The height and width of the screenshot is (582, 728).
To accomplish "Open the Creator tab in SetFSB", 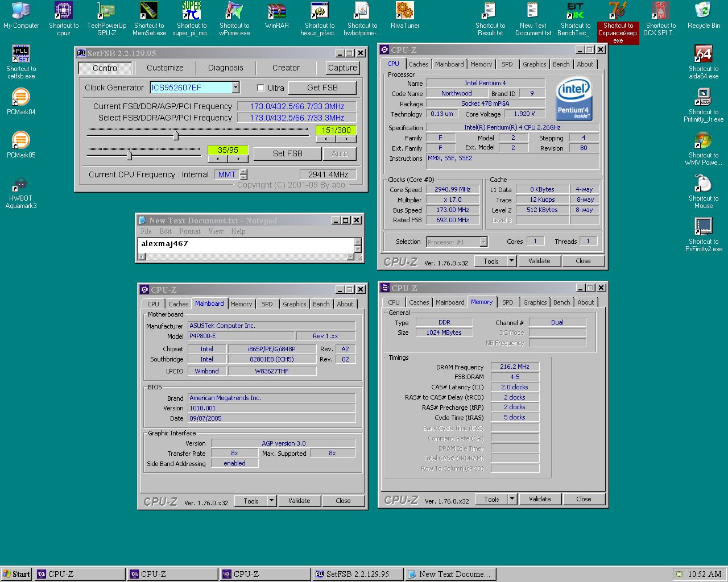I will (286, 68).
